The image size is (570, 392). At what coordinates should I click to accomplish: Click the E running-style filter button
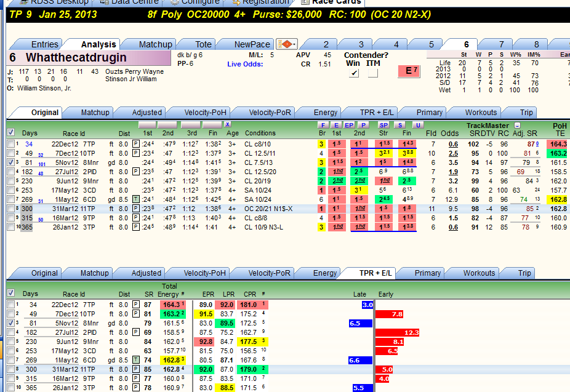point(336,125)
